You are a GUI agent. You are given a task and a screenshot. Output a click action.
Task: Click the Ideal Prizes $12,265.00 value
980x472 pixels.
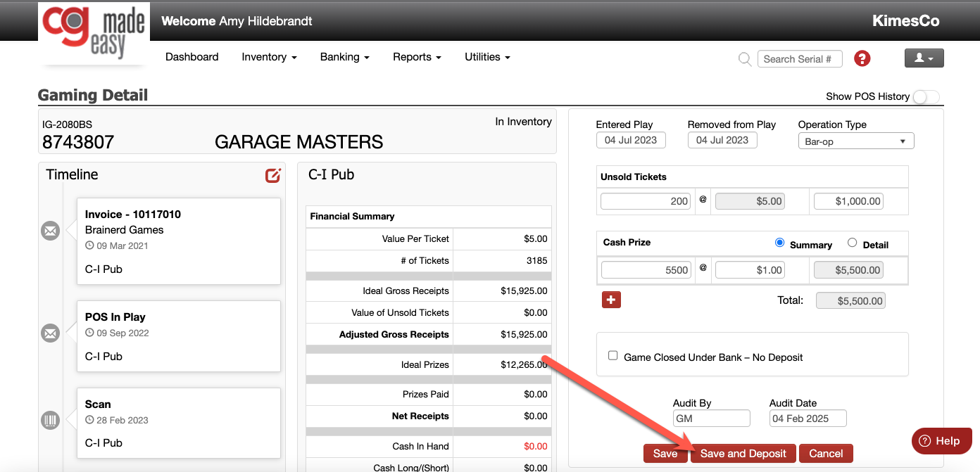(x=524, y=364)
